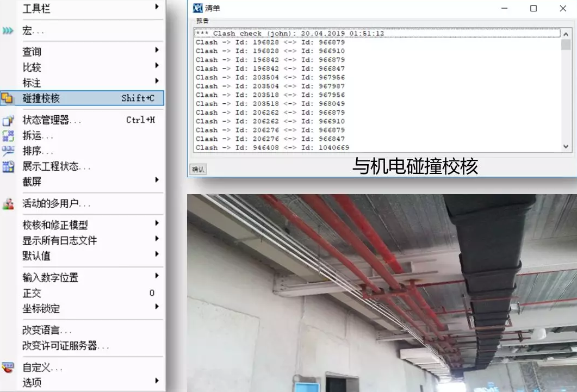Select clash row 946408 <-> 1040669

pyautogui.click(x=377, y=148)
